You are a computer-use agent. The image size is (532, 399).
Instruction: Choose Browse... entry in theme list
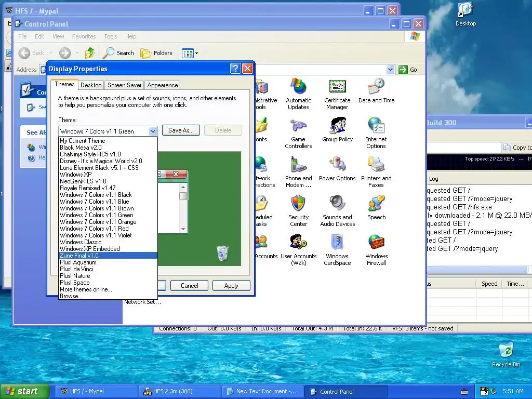coord(108,296)
